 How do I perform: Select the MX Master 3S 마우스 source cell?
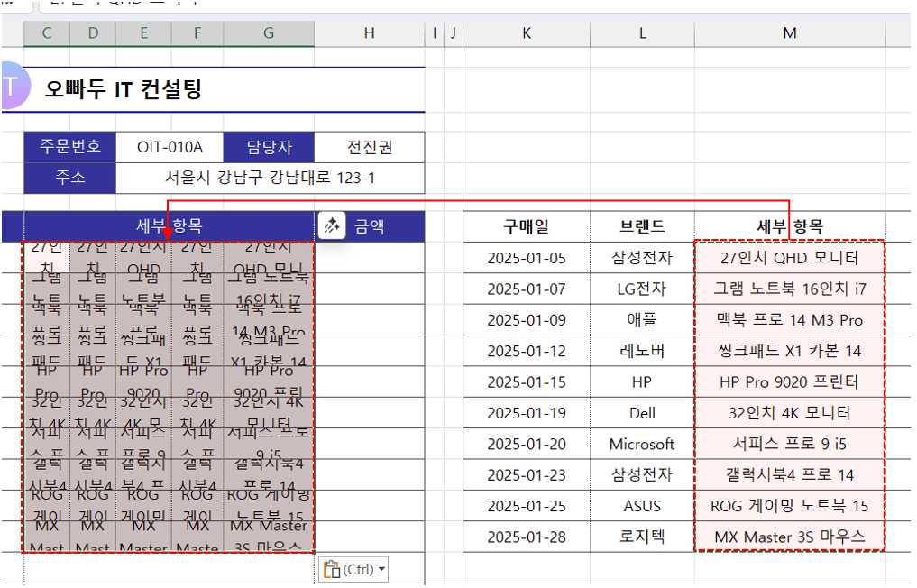click(790, 537)
